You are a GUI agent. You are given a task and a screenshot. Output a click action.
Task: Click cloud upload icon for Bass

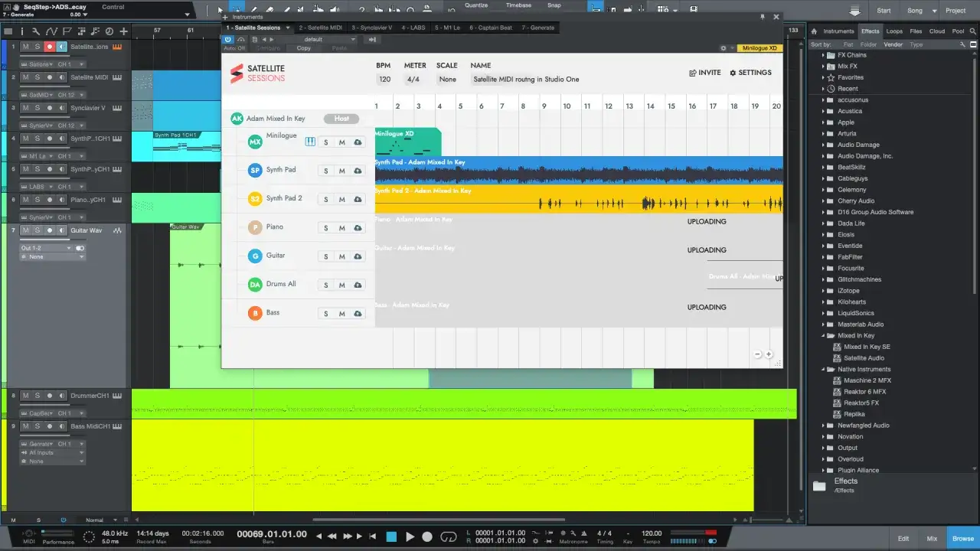[358, 314]
